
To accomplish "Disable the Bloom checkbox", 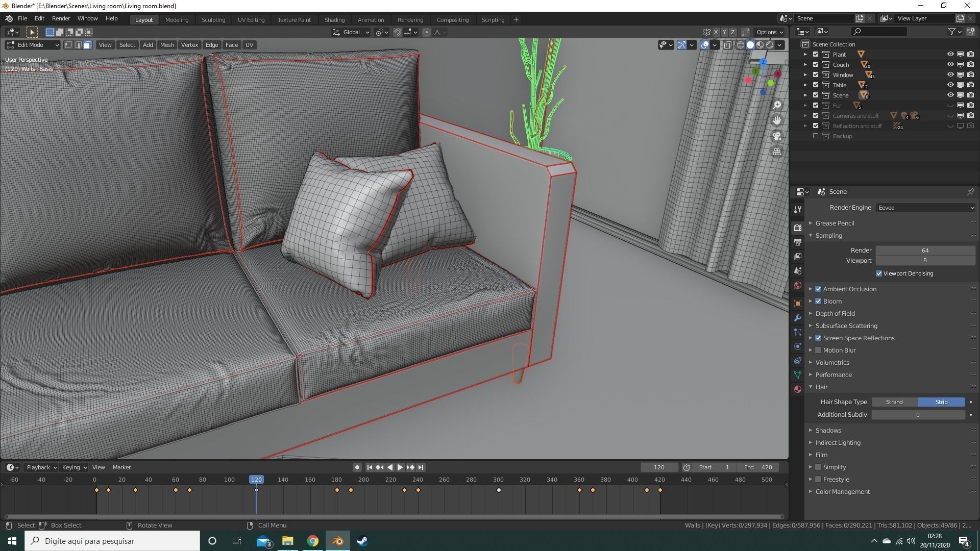I will 818,302.
